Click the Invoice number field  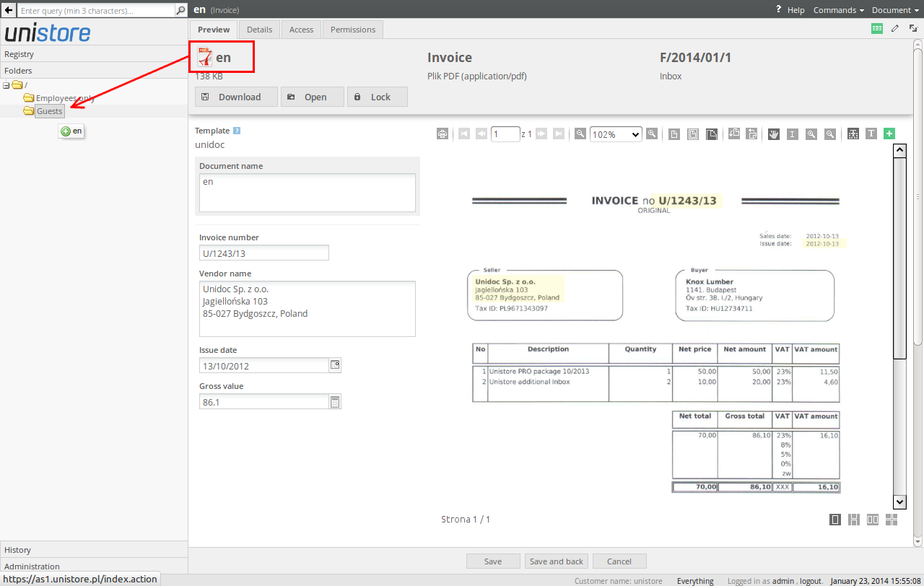264,253
